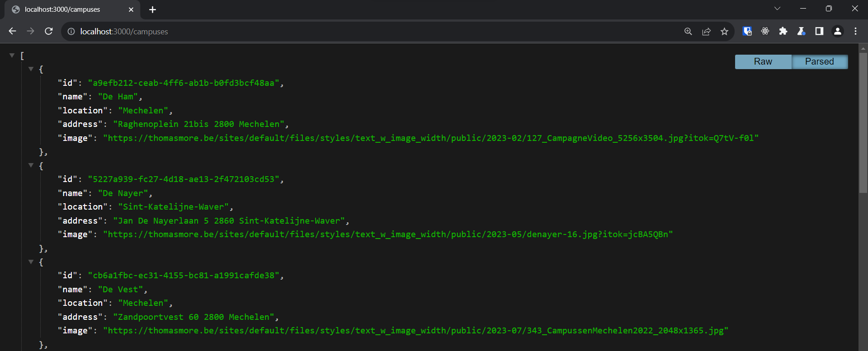Open a new browser tab
Image resolution: width=868 pixels, height=351 pixels.
pyautogui.click(x=152, y=9)
